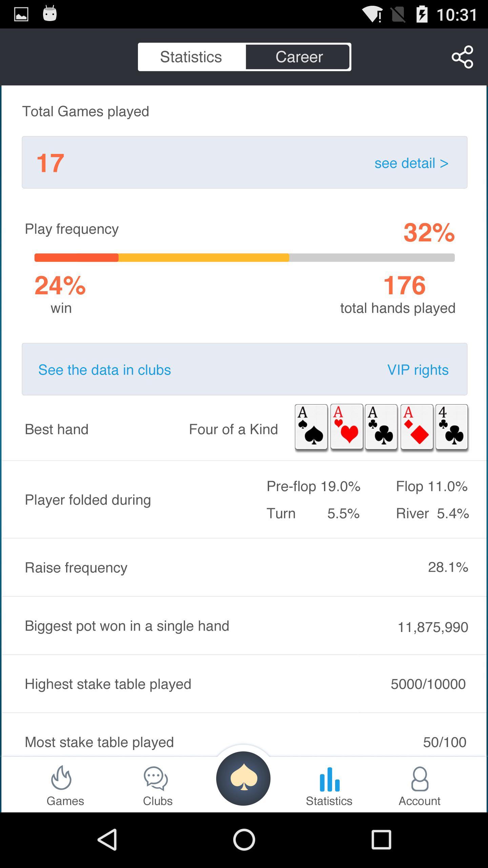
Task: Tap the play frequency progress bar
Action: tap(244, 257)
